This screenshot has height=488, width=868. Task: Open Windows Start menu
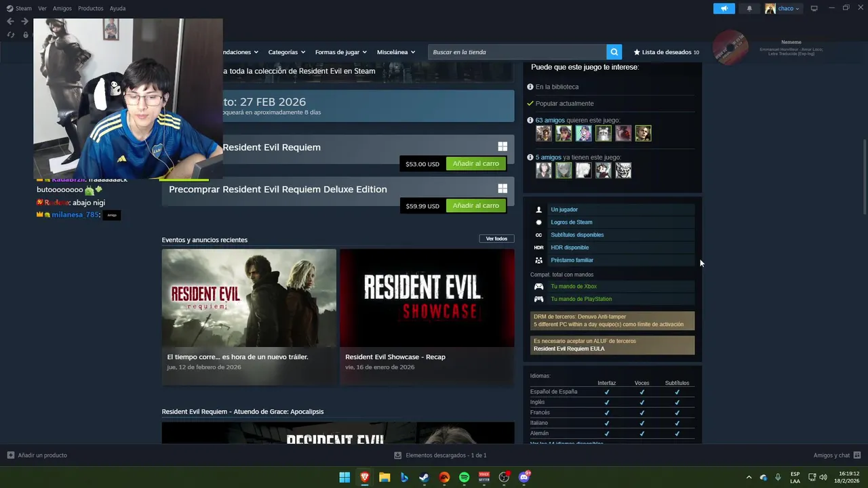pyautogui.click(x=344, y=477)
